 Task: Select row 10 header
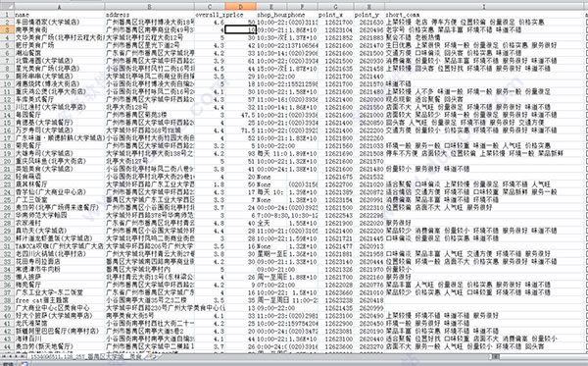[x=7, y=83]
